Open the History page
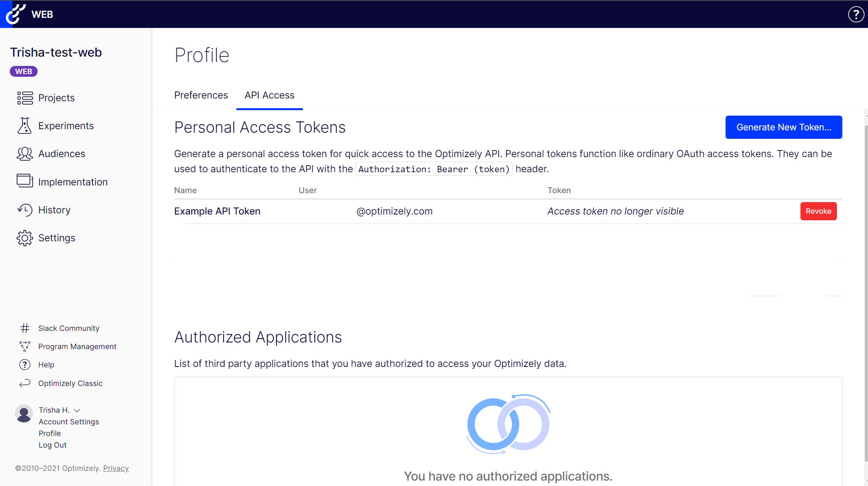This screenshot has height=486, width=868. 54,210
